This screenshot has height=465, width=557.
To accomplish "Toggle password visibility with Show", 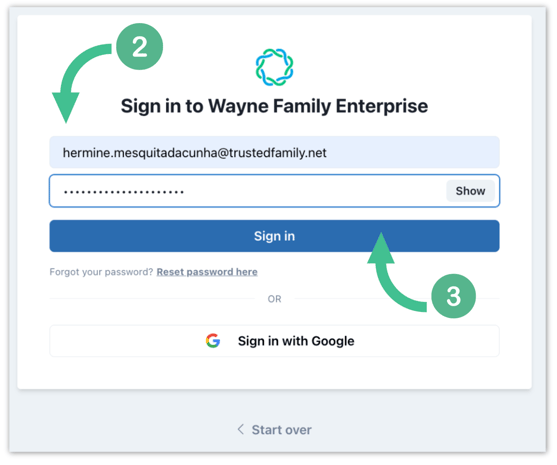I will pyautogui.click(x=470, y=191).
